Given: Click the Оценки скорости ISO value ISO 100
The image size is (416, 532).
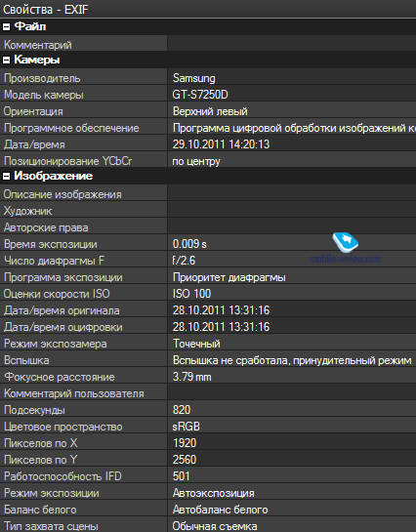Looking at the screenshot, I should tap(191, 294).
